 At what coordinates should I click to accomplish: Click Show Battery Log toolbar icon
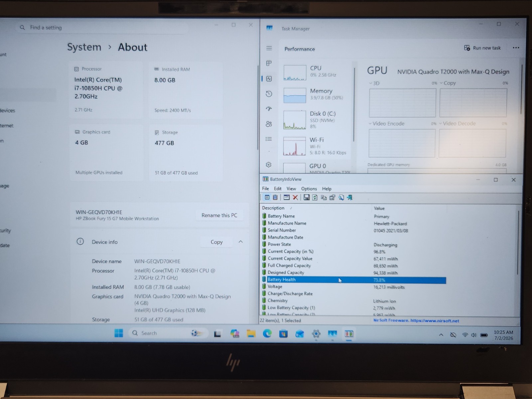coord(275,198)
